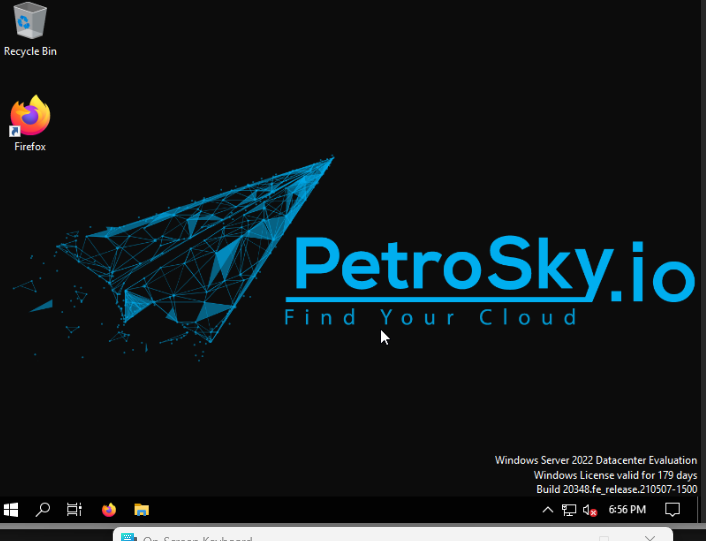Open File Explorer from the taskbar
Screen dimensions: 706x541
[x=142, y=510]
